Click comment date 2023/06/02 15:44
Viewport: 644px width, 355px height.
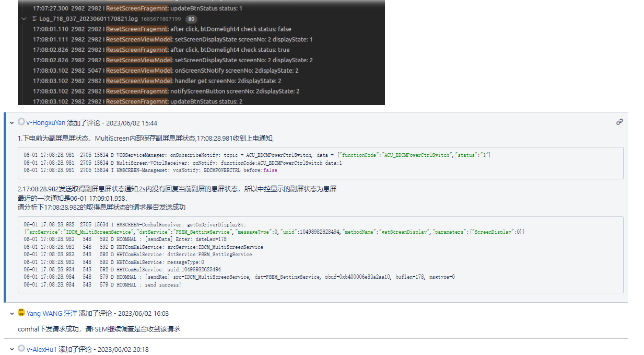132,123
